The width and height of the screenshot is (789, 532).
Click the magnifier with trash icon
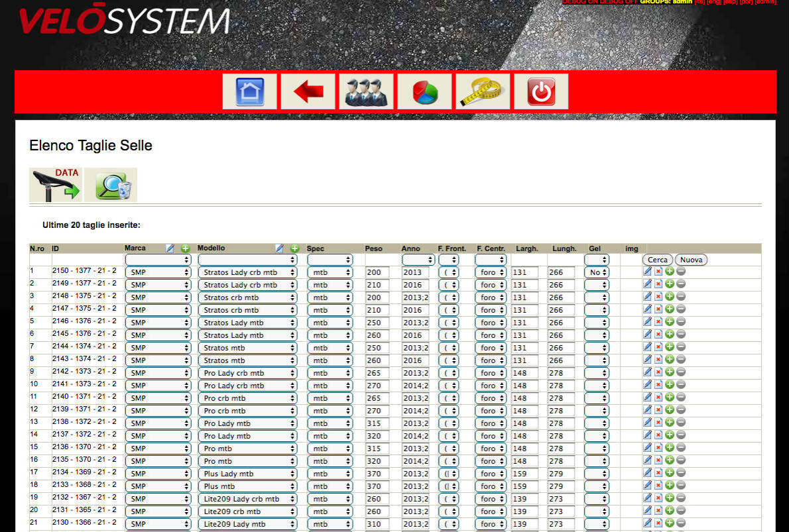[111, 185]
